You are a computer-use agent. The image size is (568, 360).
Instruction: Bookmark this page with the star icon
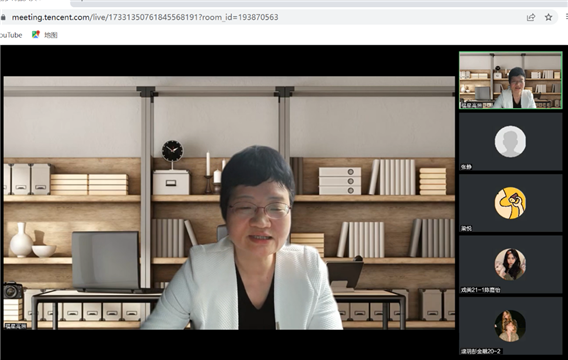pyautogui.click(x=548, y=17)
